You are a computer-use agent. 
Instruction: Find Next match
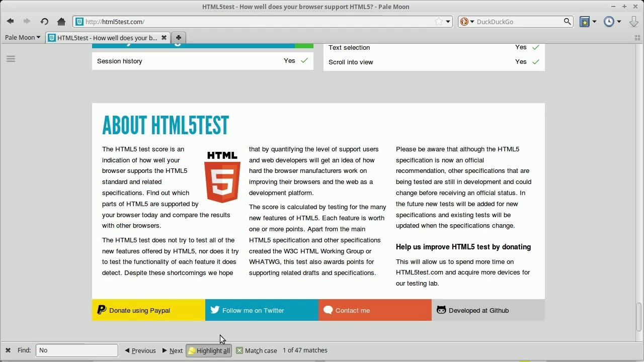tap(173, 350)
